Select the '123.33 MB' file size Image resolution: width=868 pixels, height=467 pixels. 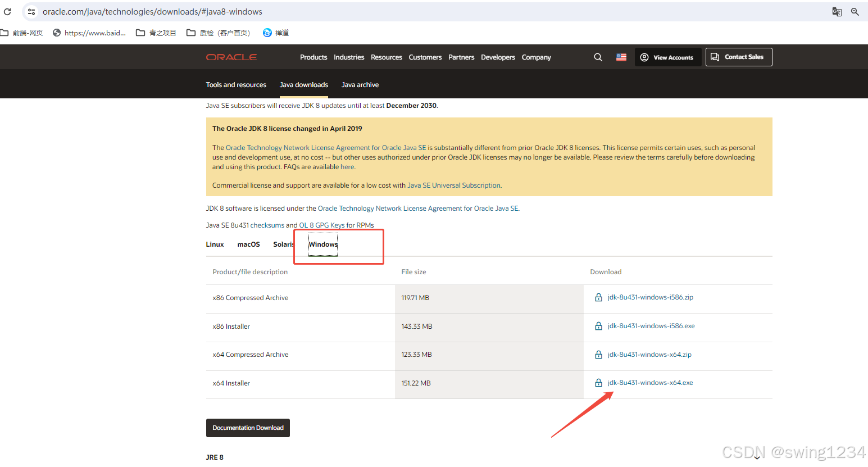(x=416, y=355)
